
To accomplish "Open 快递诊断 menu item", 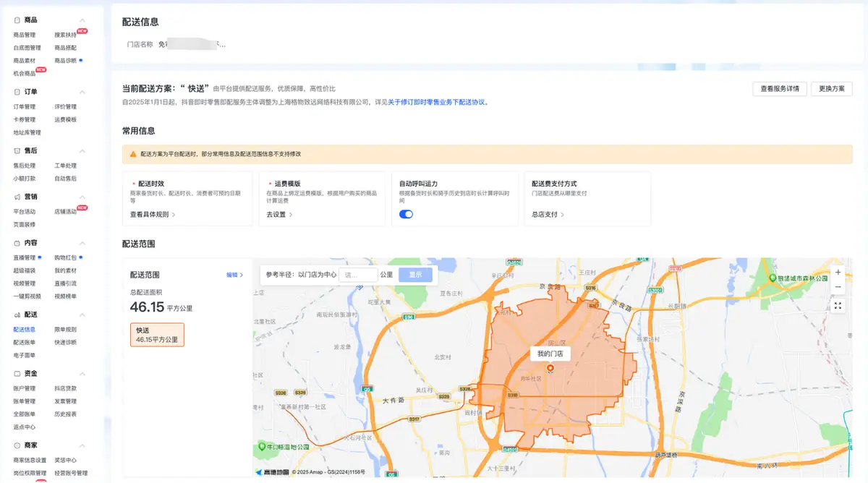I will (x=65, y=342).
